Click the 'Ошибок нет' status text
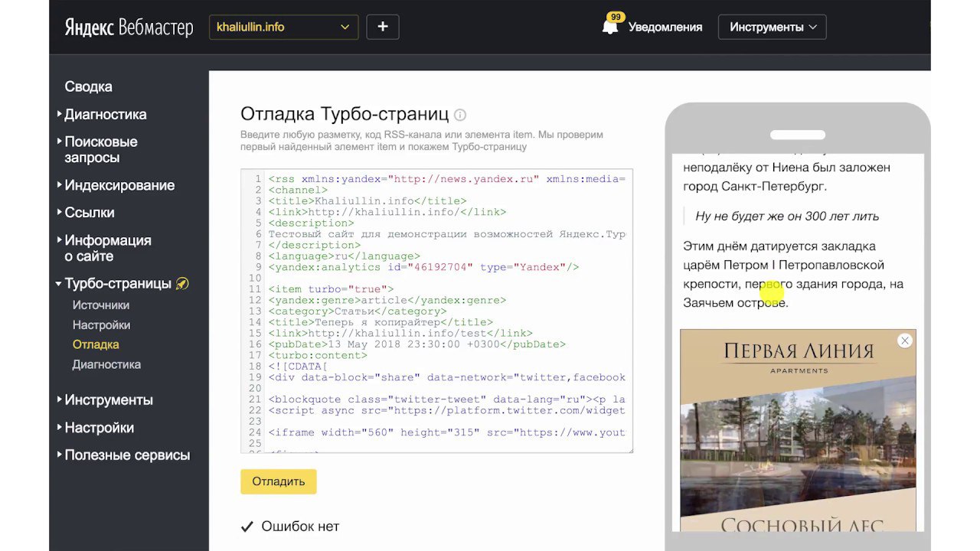980x551 pixels. (300, 527)
